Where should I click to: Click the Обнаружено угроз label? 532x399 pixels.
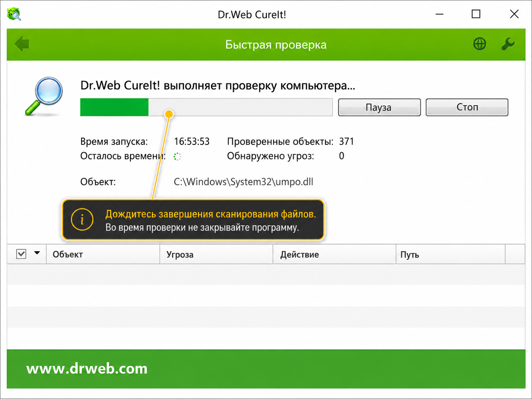pyautogui.click(x=270, y=156)
